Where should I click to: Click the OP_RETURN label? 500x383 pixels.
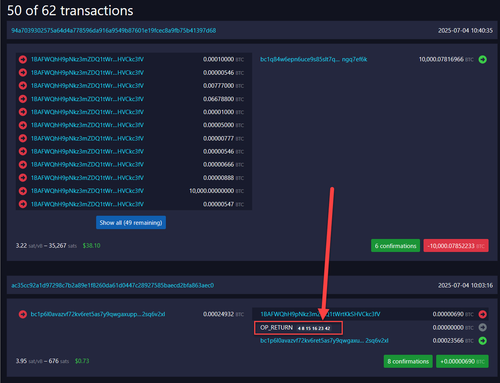coord(276,328)
